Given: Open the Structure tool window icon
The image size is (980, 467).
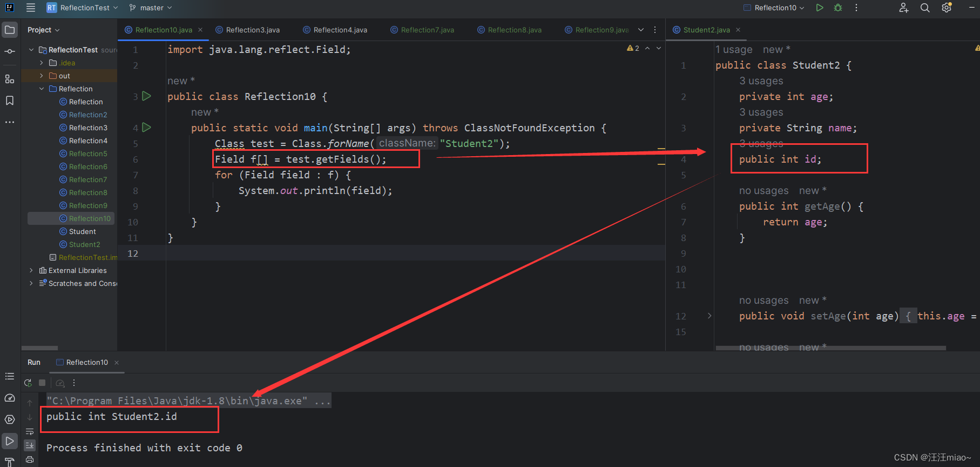Looking at the screenshot, I should pos(10,79).
